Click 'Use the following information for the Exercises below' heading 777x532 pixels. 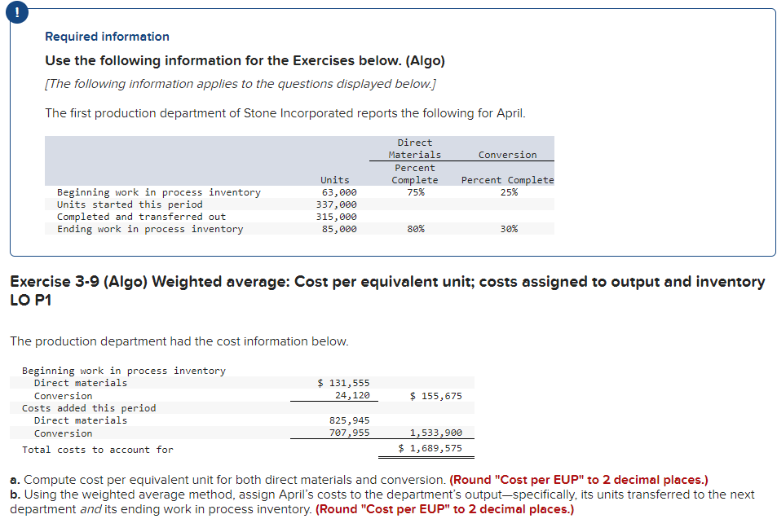(x=245, y=60)
